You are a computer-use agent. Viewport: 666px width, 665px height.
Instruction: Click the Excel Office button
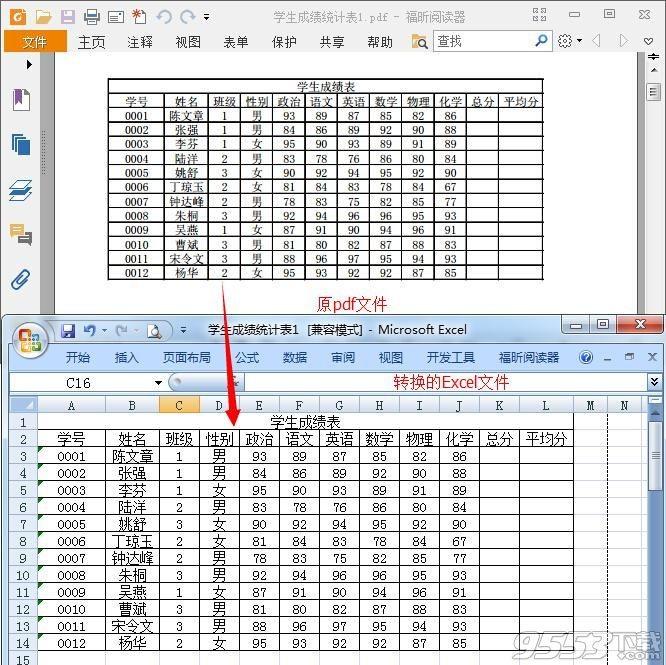point(29,340)
